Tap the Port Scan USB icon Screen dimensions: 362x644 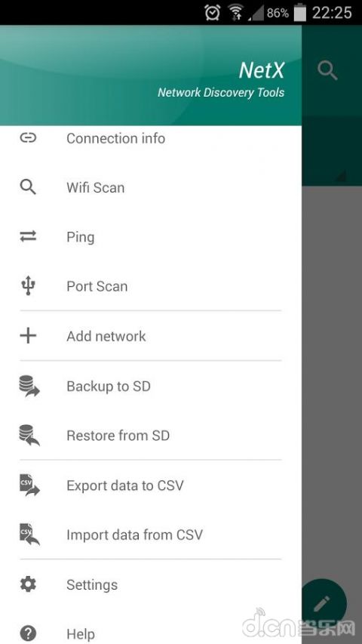[x=28, y=286]
